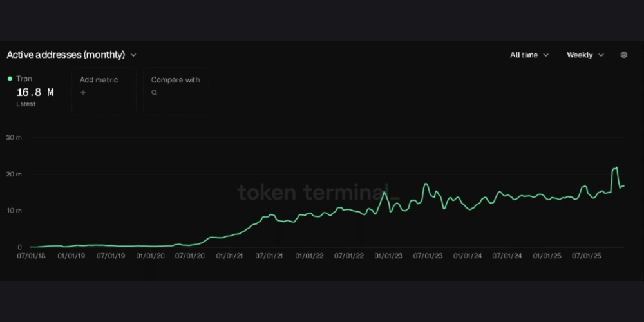Click the green Tron legend dot

[10, 79]
